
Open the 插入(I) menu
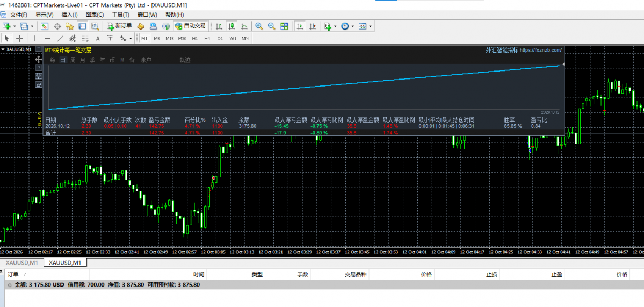coord(69,15)
